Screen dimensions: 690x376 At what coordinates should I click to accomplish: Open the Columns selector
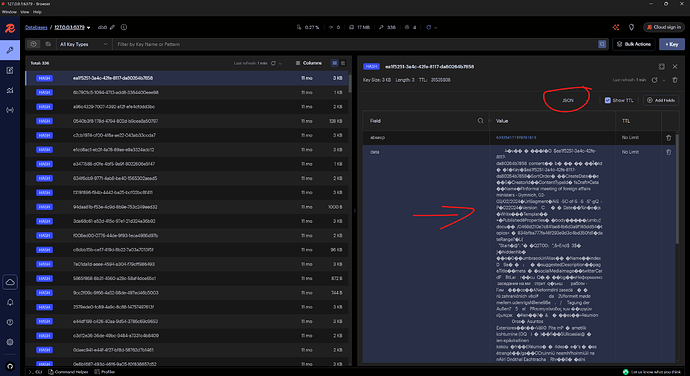(308, 63)
